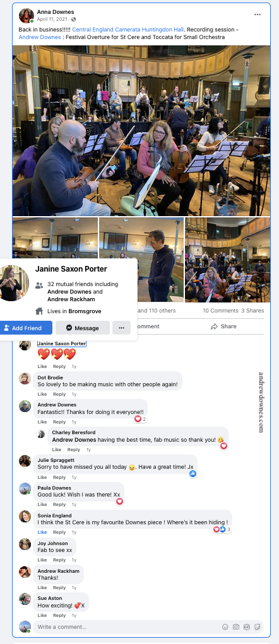Image resolution: width=279 pixels, height=644 pixels.
Task: Open the like reaction on Julie Spraggett comment
Action: [193, 474]
